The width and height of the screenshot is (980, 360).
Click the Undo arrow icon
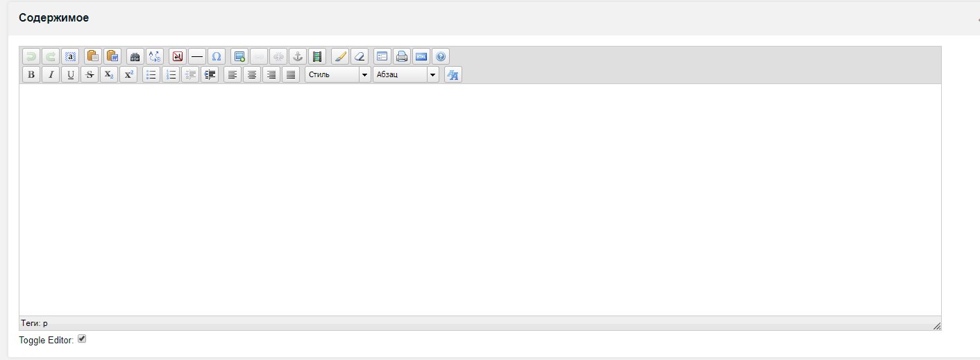[x=31, y=56]
